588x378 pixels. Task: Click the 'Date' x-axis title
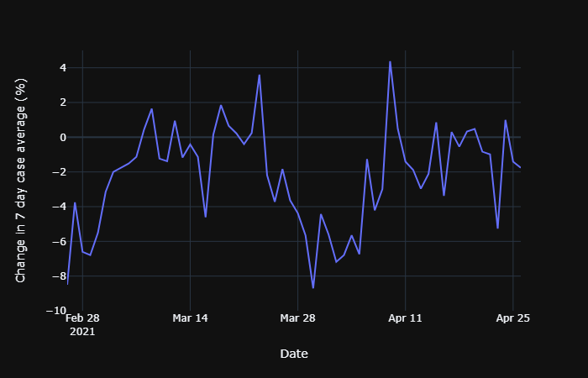pos(294,354)
